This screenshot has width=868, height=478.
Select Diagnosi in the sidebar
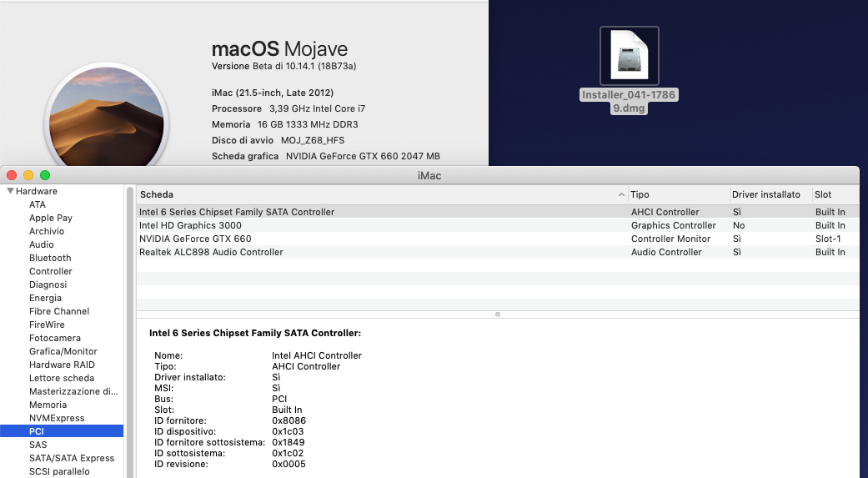(48, 284)
